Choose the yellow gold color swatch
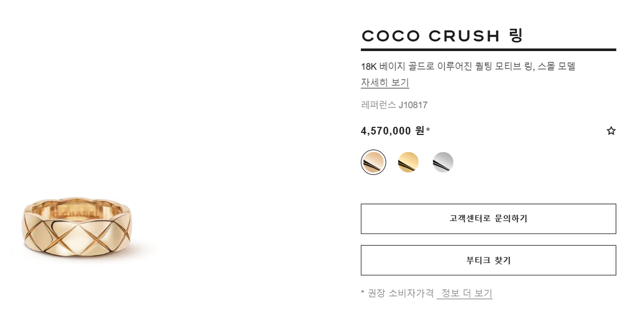This screenshot has width=644, height=327. point(408,162)
